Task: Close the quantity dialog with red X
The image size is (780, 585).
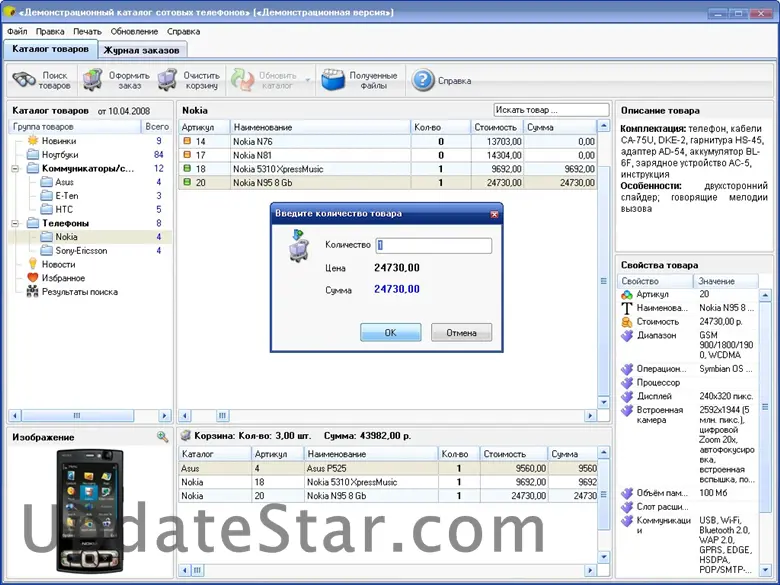Action: point(494,214)
